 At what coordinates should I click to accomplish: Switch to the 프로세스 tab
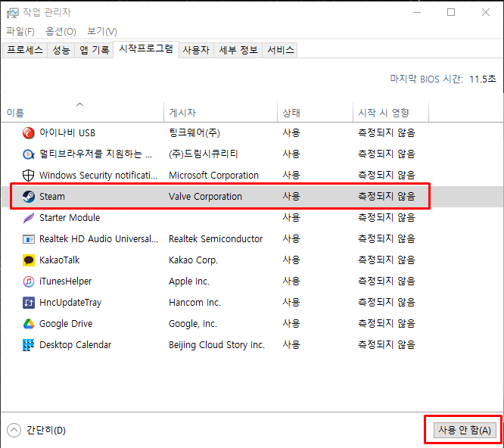click(x=25, y=50)
